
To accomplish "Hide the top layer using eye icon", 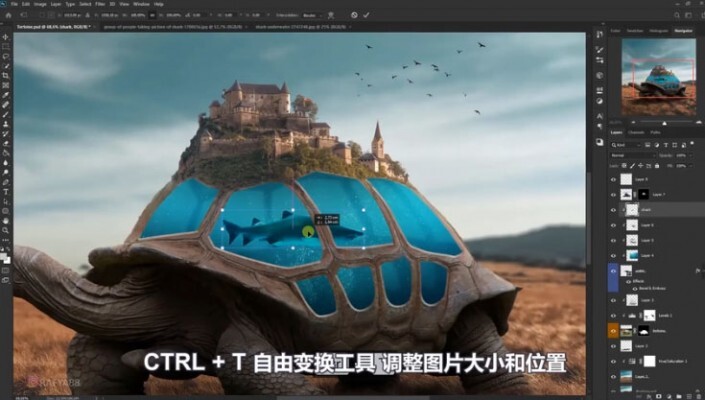I will point(614,179).
